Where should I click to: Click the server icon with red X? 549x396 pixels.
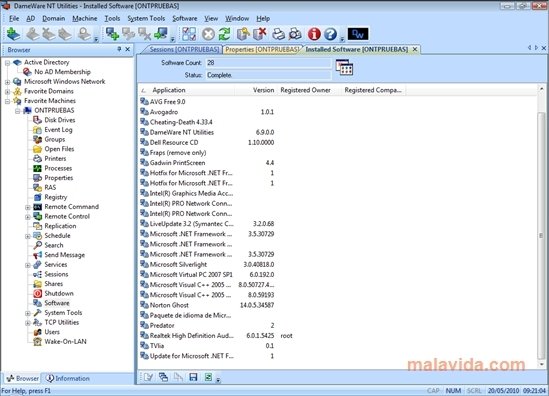260,34
